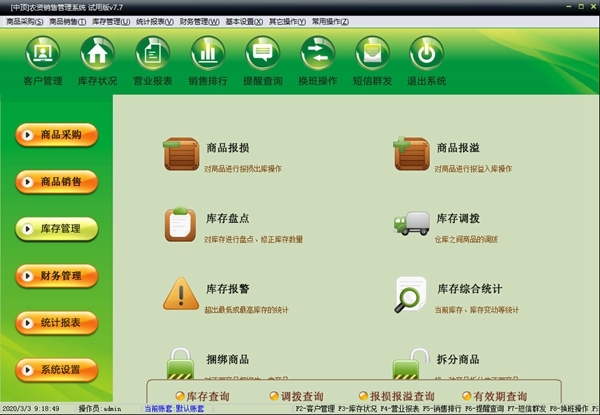The width and height of the screenshot is (600, 415).
Task: Select 统计报表 sidebar button
Action: point(57,323)
